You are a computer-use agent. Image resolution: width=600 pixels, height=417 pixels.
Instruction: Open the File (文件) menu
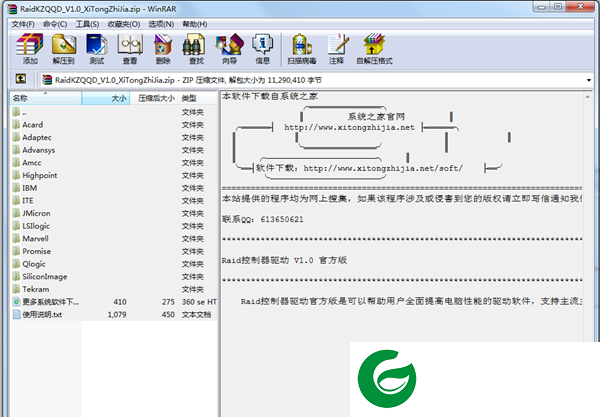(23, 24)
